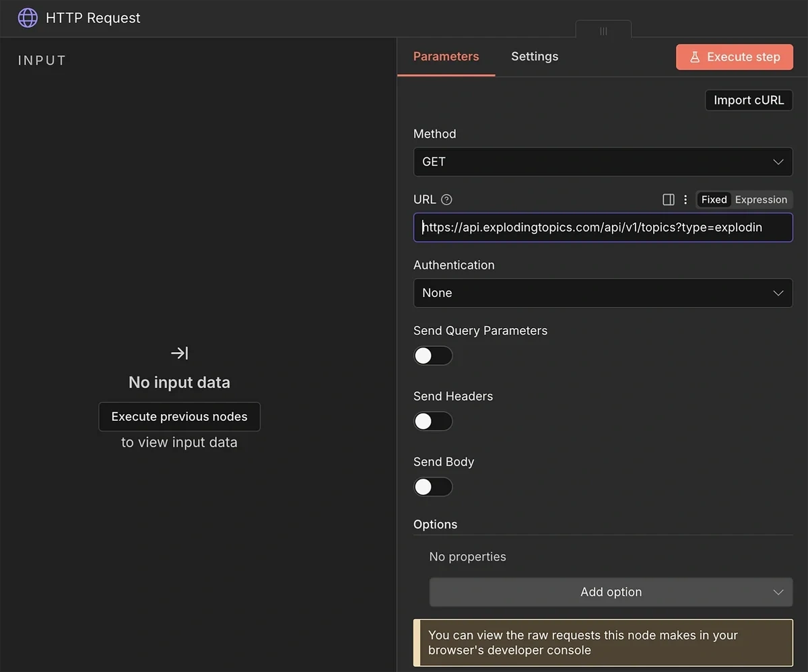
Task: Click the Import cURL button
Action: (748, 100)
